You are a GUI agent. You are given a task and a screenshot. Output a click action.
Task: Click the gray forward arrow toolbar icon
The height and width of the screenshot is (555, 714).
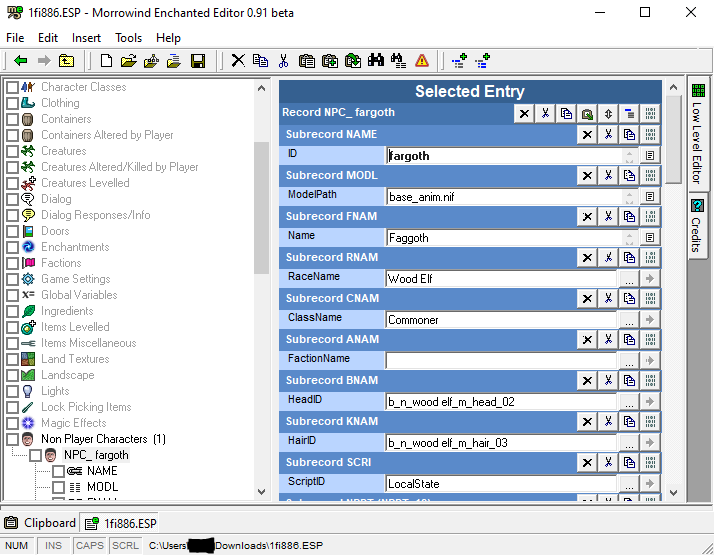(44, 61)
